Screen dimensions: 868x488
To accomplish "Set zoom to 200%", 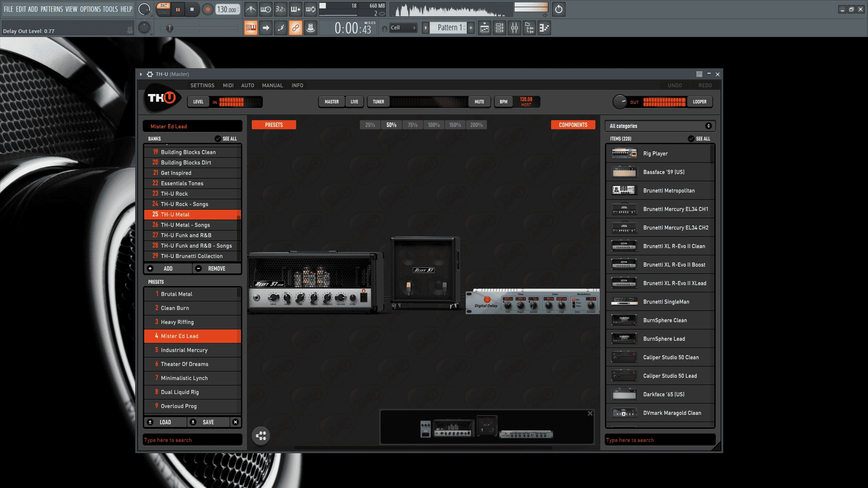I will (476, 125).
